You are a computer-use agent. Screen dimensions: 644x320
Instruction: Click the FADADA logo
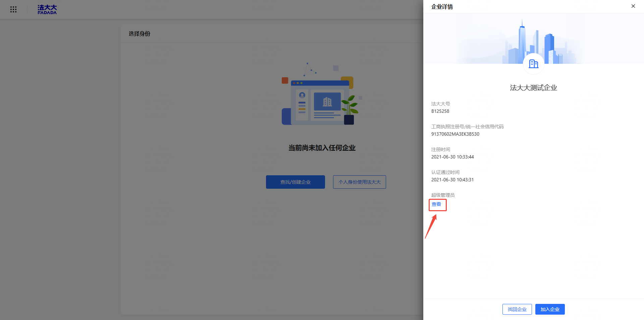point(47,9)
